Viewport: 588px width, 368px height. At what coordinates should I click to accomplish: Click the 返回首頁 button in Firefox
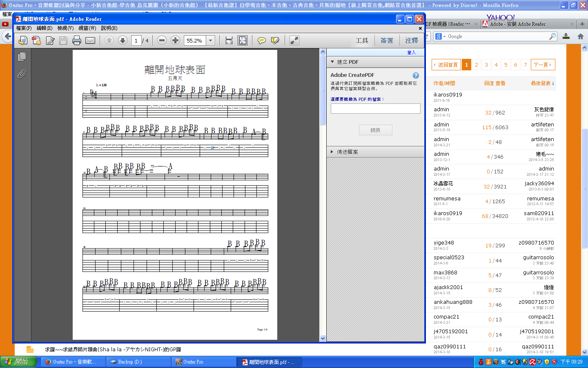[446, 65]
